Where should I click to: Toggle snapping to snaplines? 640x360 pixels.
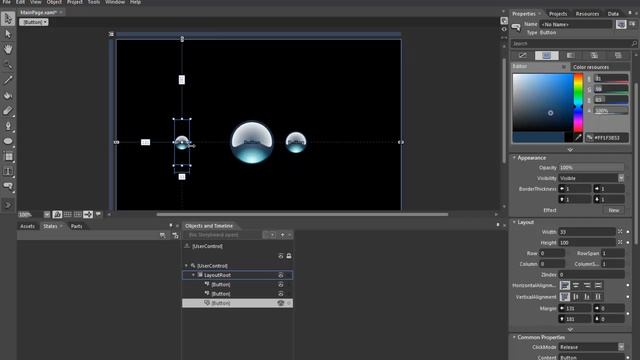[88, 214]
